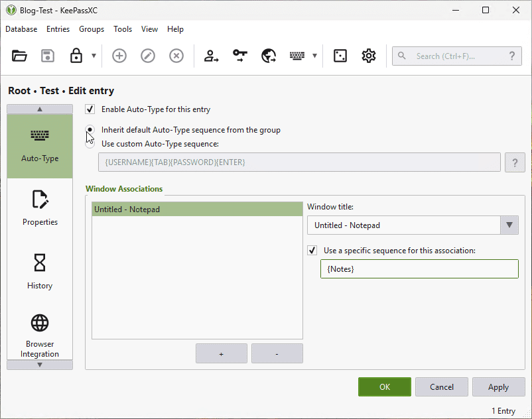The image size is (532, 419).
Task: Click search help question mark
Action: [x=512, y=56]
